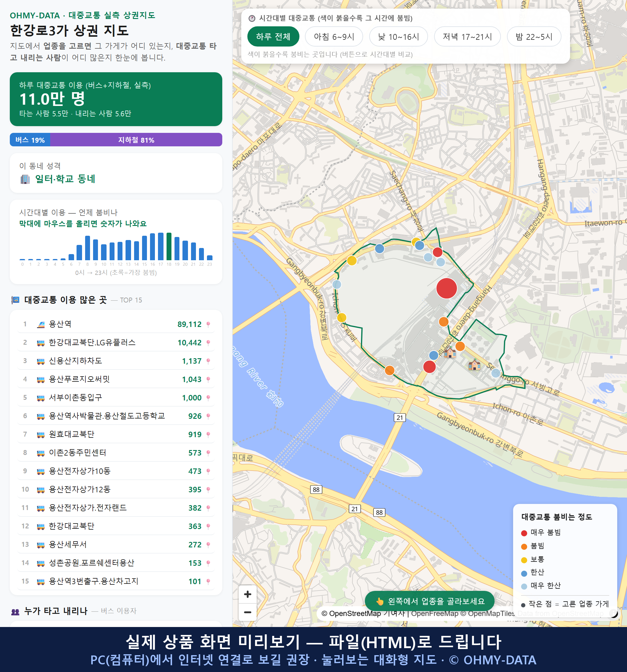This screenshot has width=627, height=672.
Task: Click the pin icon for 용산세무서
Action: click(x=208, y=545)
